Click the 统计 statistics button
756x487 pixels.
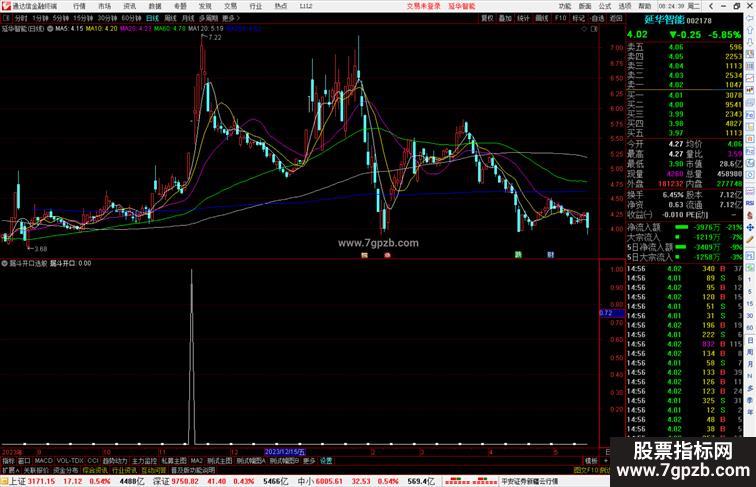(523, 18)
